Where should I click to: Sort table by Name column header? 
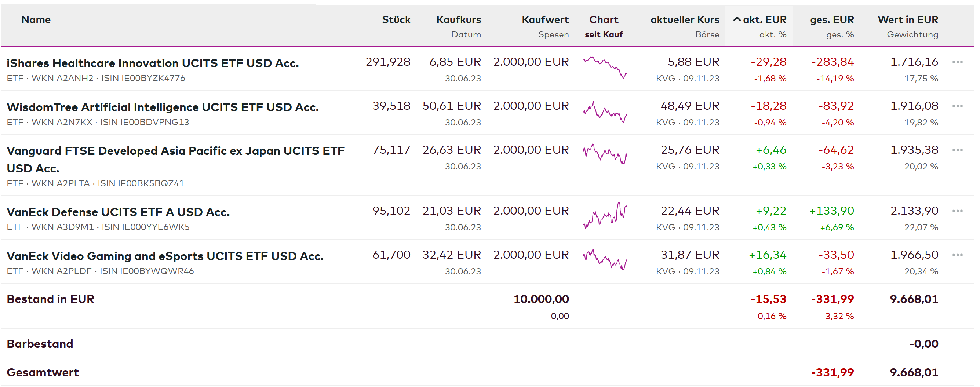[x=36, y=20]
